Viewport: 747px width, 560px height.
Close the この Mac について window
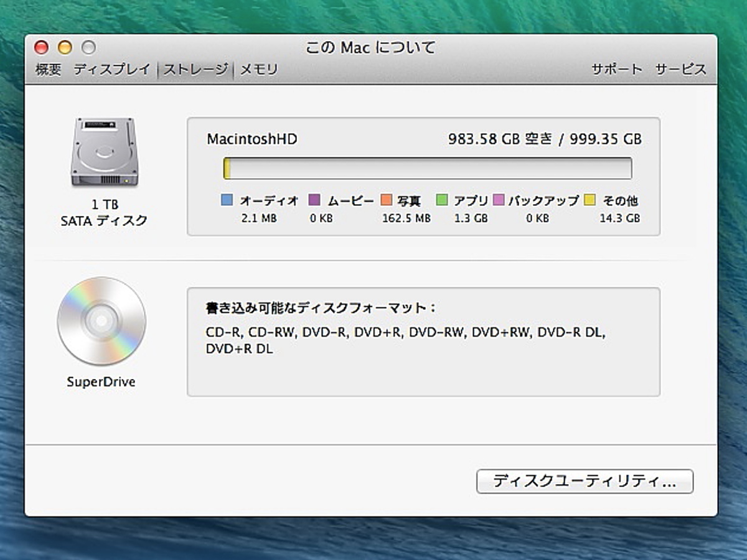click(x=41, y=47)
